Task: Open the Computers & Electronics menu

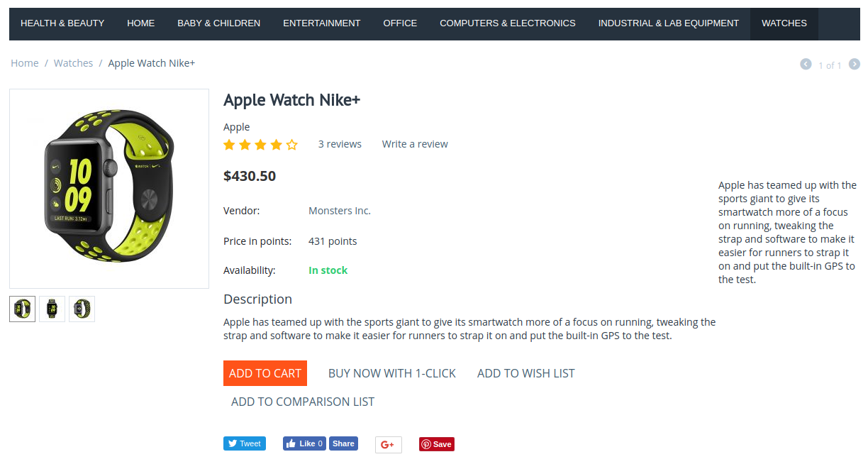Action: tap(508, 23)
